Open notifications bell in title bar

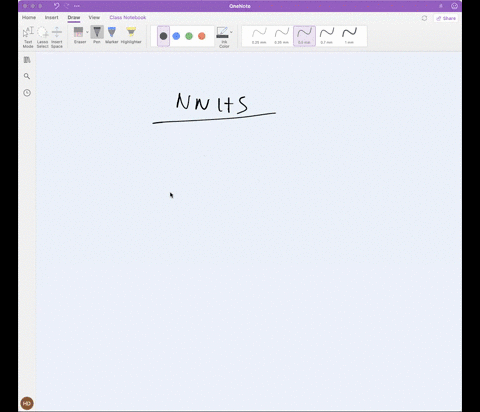tap(441, 6)
